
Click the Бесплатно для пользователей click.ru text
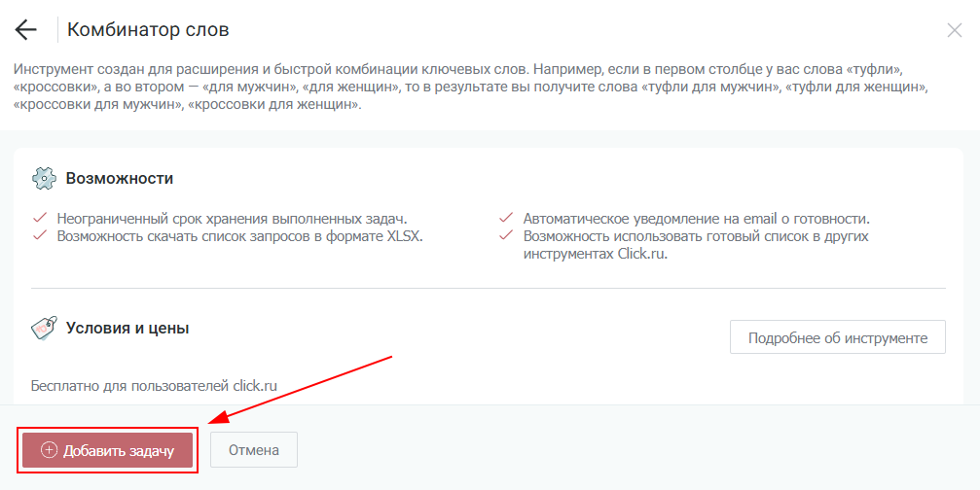click(x=154, y=385)
